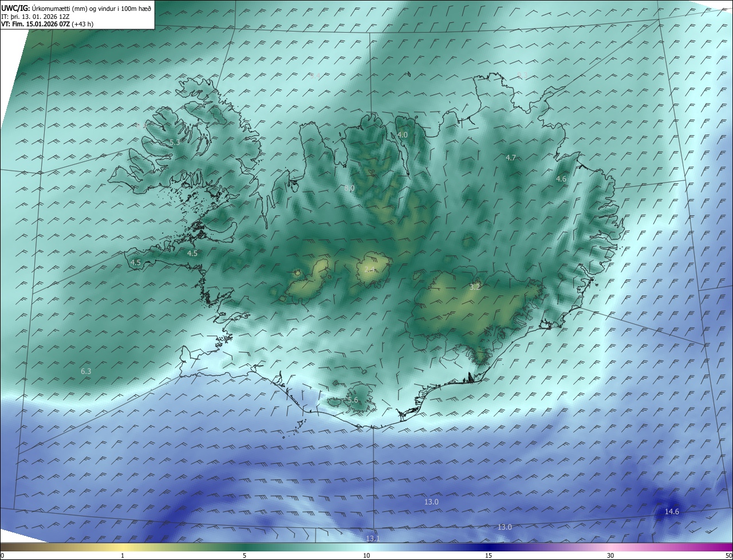This screenshot has width=733, height=560.
Task: Click the color scale at tick label 50
Action: coord(728,555)
